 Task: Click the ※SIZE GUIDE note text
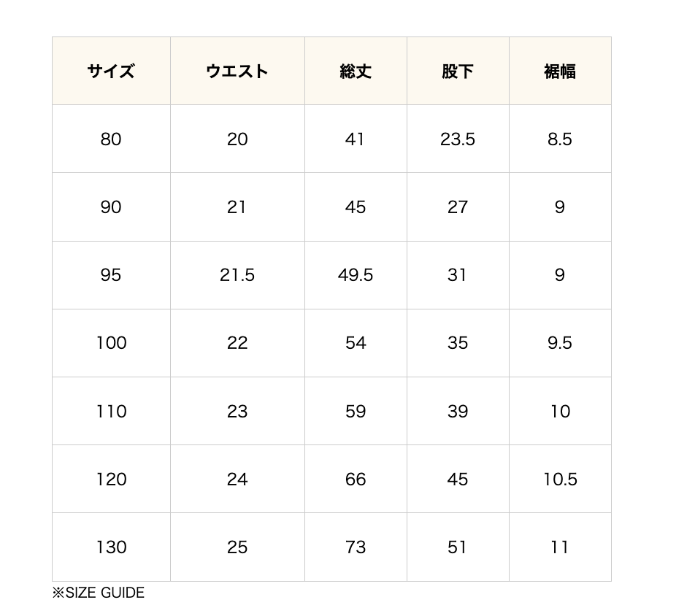click(99, 593)
